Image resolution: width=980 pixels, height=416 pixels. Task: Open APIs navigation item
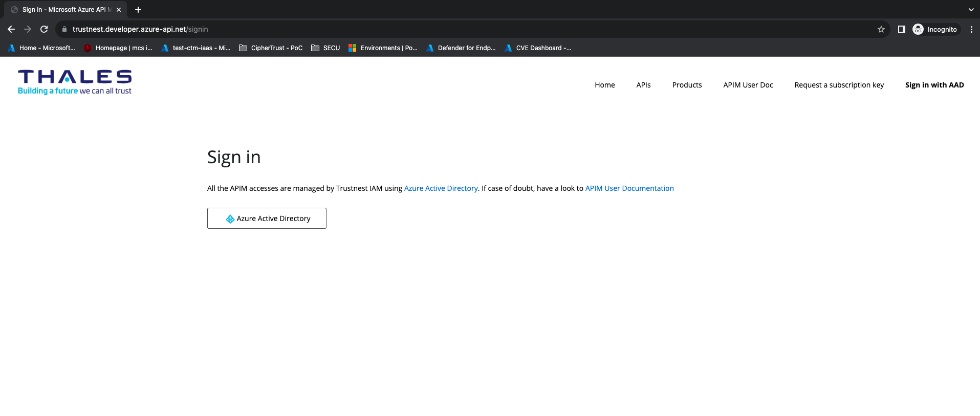pyautogui.click(x=643, y=85)
